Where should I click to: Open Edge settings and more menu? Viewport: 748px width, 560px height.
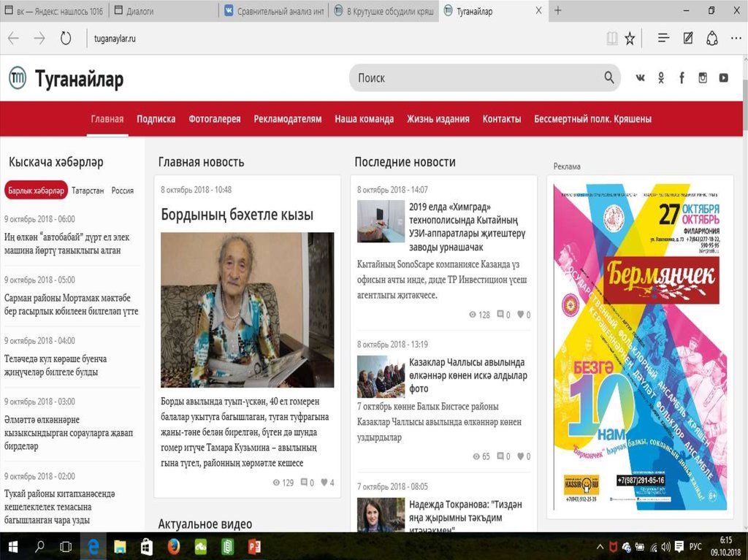736,39
